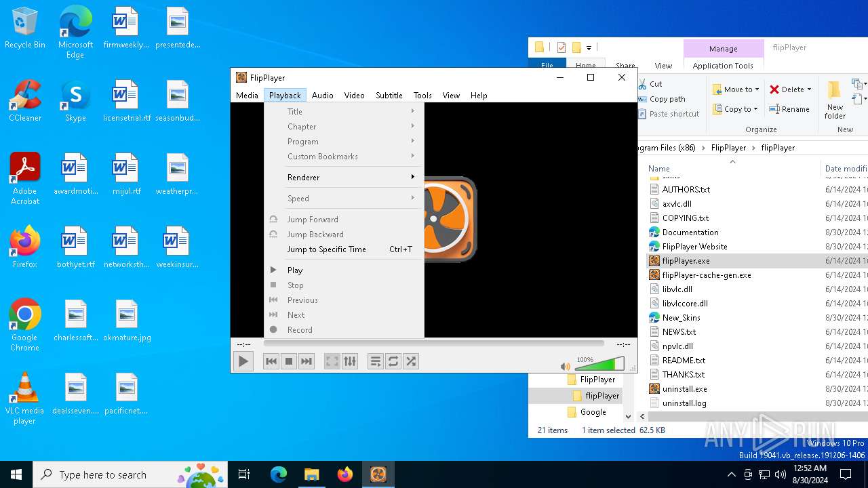This screenshot has width=868, height=488.
Task: Click the Next media button in toolbar
Action: [x=307, y=361]
